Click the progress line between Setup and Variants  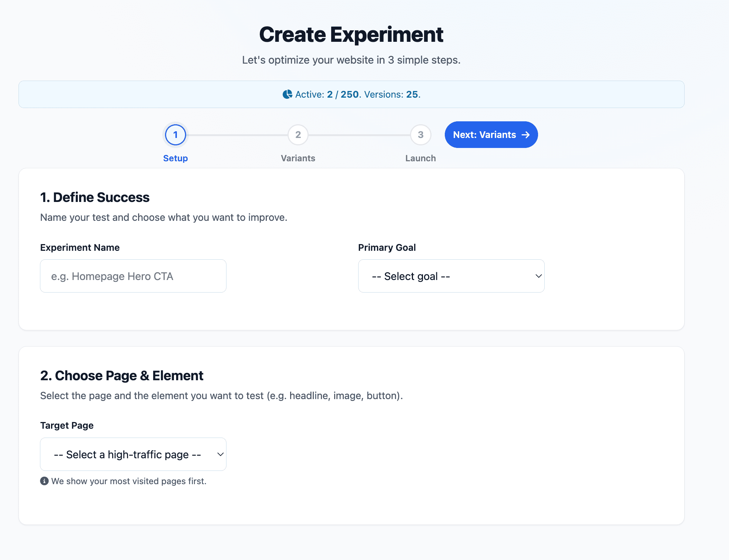(237, 135)
